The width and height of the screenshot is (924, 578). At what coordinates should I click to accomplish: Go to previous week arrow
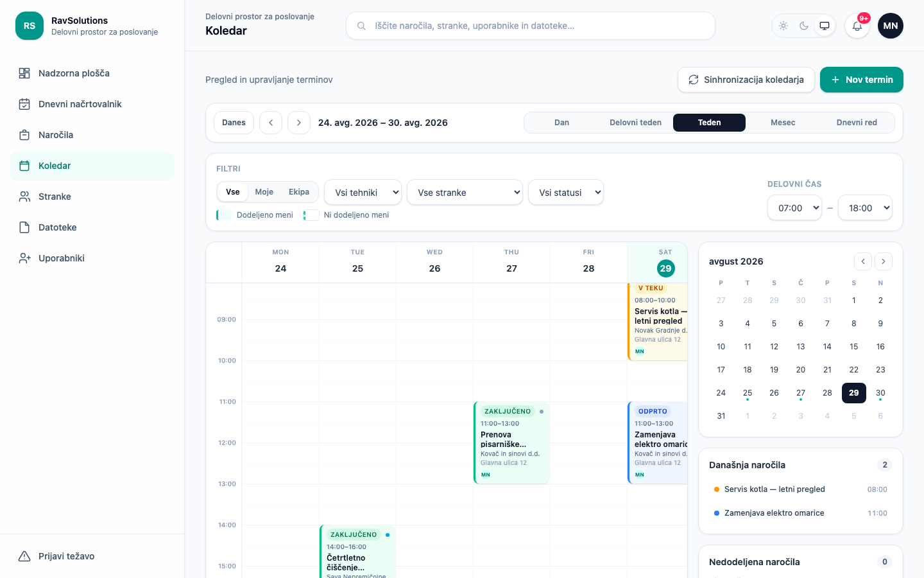(271, 123)
